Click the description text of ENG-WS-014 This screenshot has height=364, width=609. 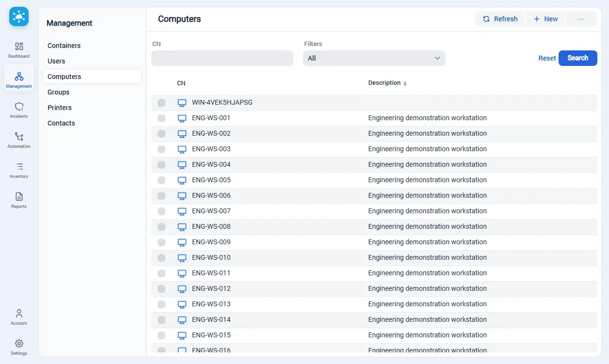pos(427,319)
